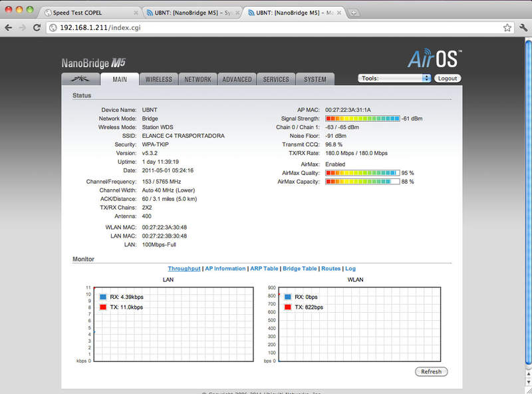Click the AirMax Capacity bar
Image resolution: width=532 pixels, height=394 pixels.
pos(362,182)
